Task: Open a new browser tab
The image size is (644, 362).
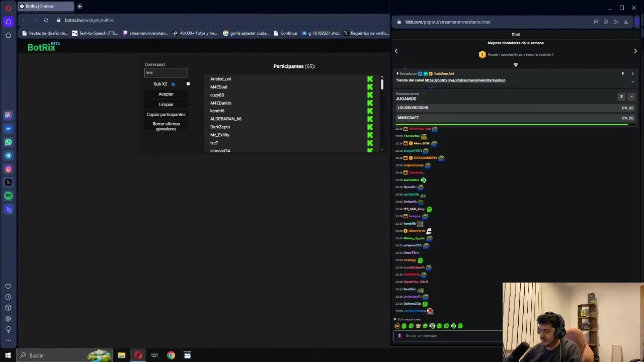Action: (79, 6)
